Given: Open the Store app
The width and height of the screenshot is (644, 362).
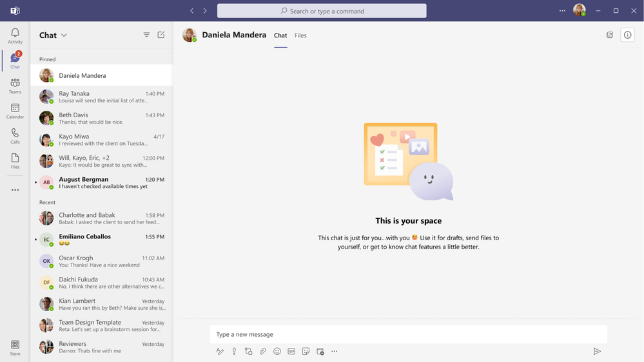Looking at the screenshot, I should pos(15,348).
